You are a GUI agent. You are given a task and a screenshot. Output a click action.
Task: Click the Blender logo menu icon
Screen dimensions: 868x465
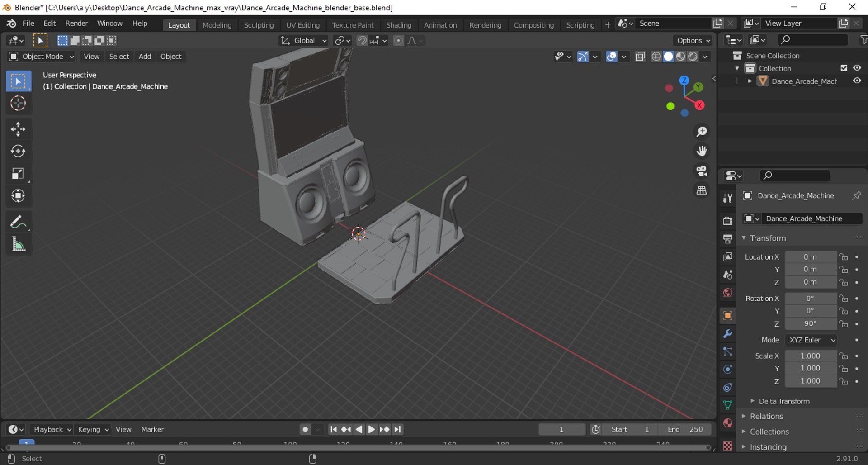point(11,24)
